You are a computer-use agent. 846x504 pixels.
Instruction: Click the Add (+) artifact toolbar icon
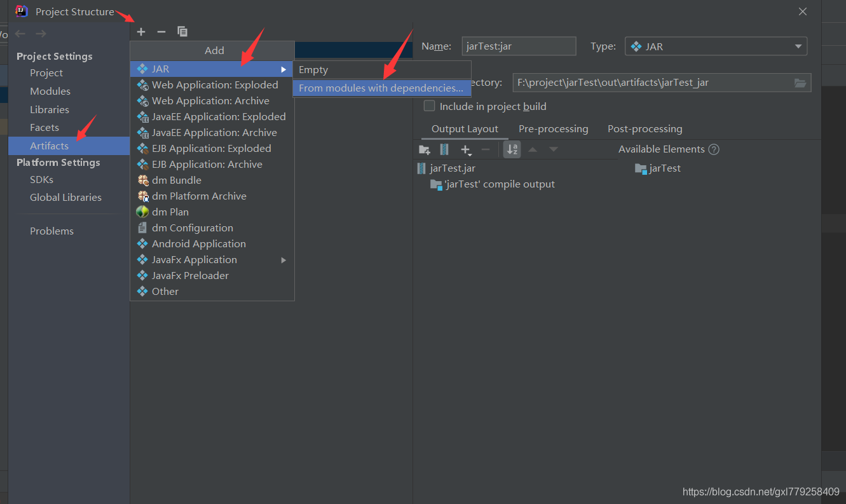click(141, 32)
